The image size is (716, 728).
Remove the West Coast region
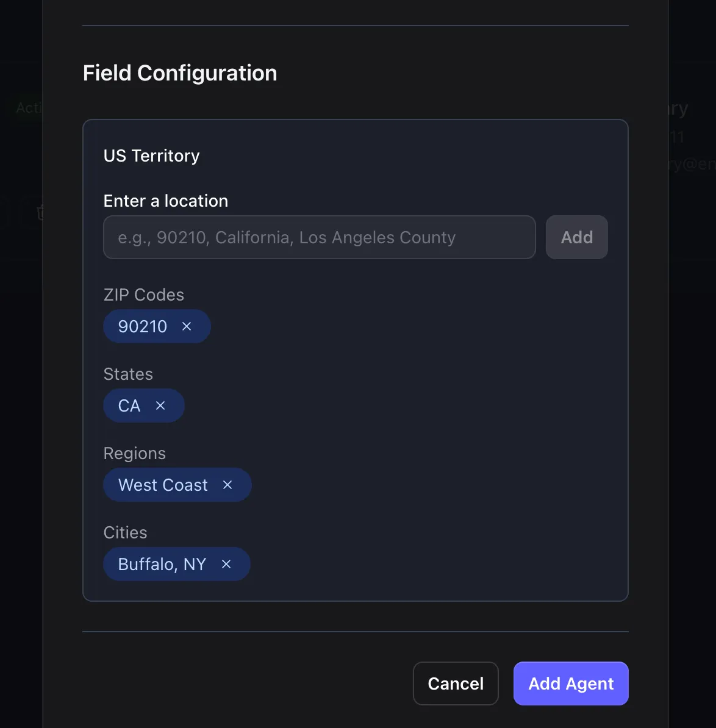click(227, 485)
